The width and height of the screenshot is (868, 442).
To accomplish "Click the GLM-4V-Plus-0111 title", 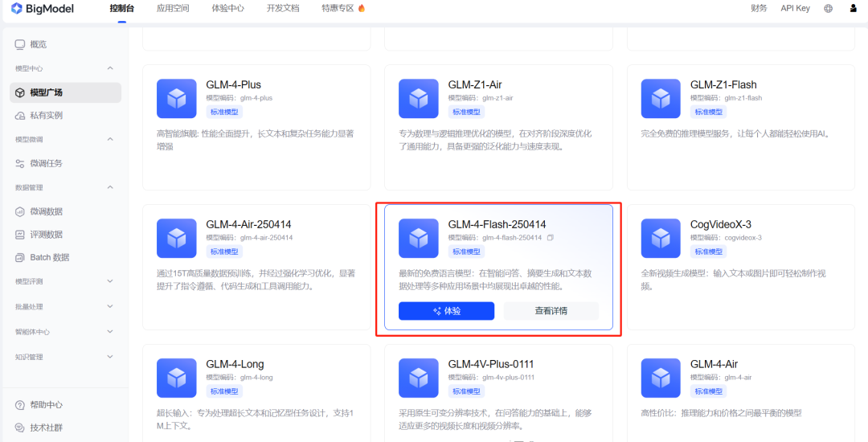I will [491, 364].
